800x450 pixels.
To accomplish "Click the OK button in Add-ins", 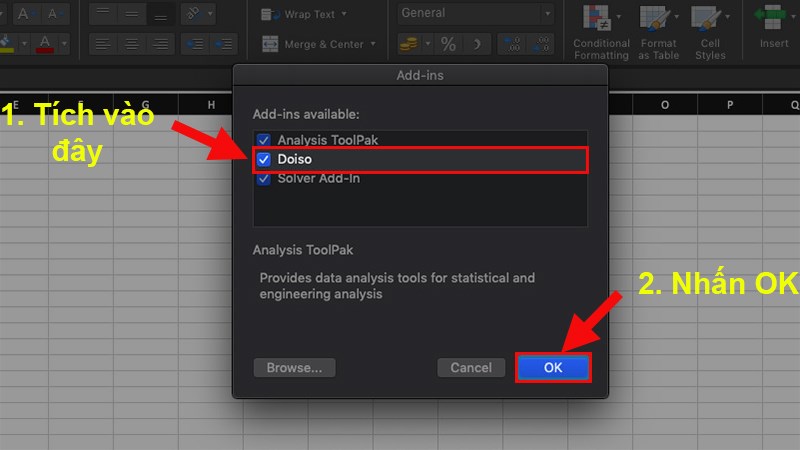I will (553, 367).
